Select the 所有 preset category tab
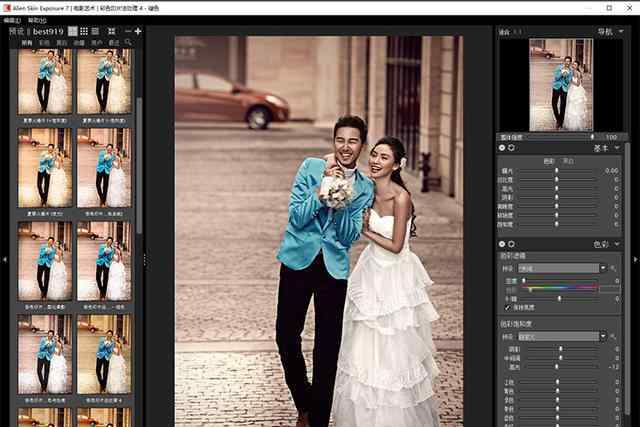This screenshot has height=427, width=640. 26,44
